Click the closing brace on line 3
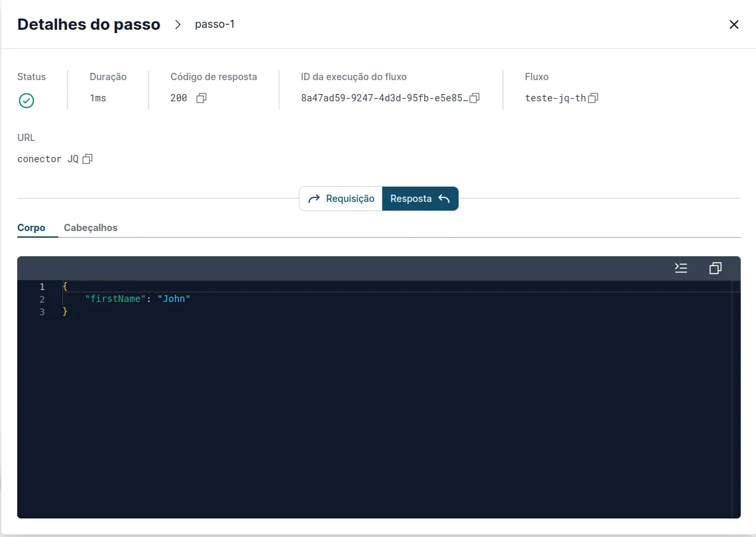Viewport: 756px width, 537px height. point(65,312)
